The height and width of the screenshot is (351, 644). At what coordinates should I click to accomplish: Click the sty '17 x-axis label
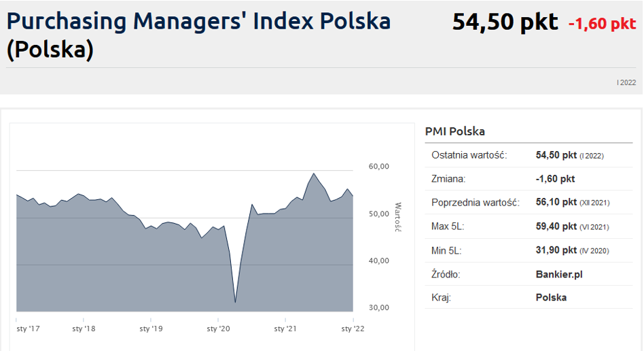tap(27, 329)
